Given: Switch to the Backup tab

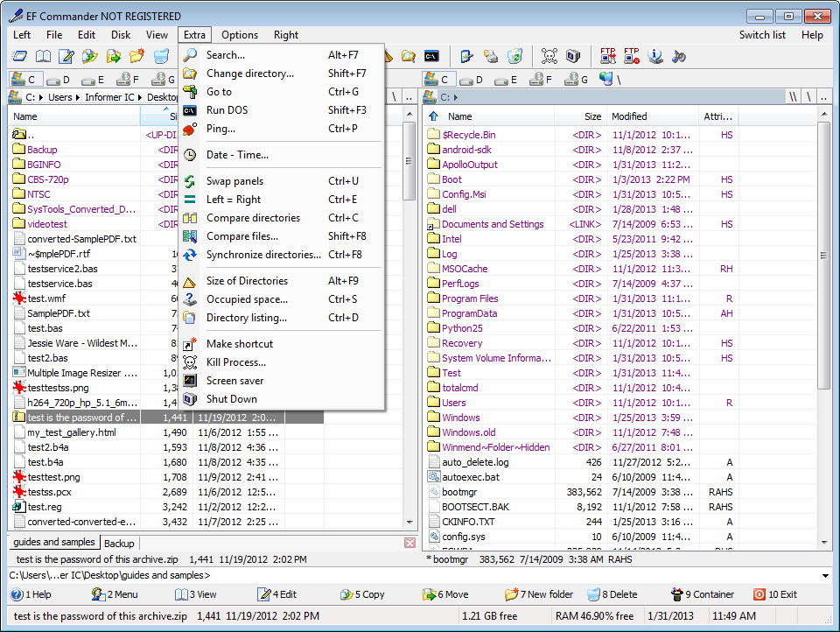Looking at the screenshot, I should [x=120, y=544].
